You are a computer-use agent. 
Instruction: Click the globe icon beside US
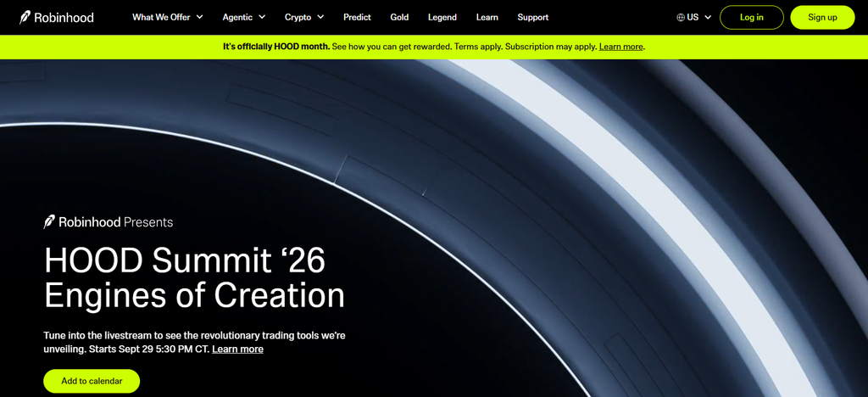coord(681,17)
